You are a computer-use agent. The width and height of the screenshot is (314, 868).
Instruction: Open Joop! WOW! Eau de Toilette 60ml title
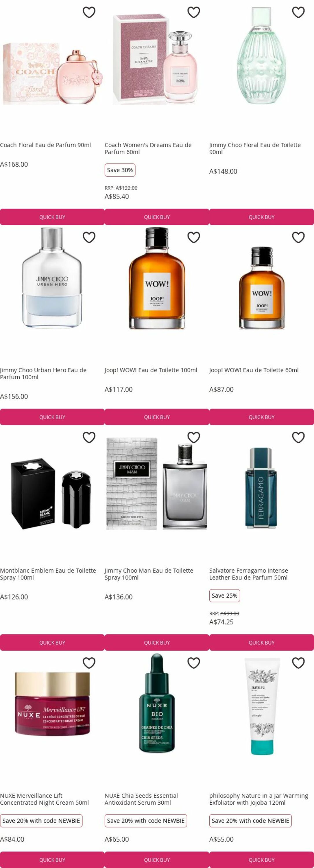[x=254, y=370]
